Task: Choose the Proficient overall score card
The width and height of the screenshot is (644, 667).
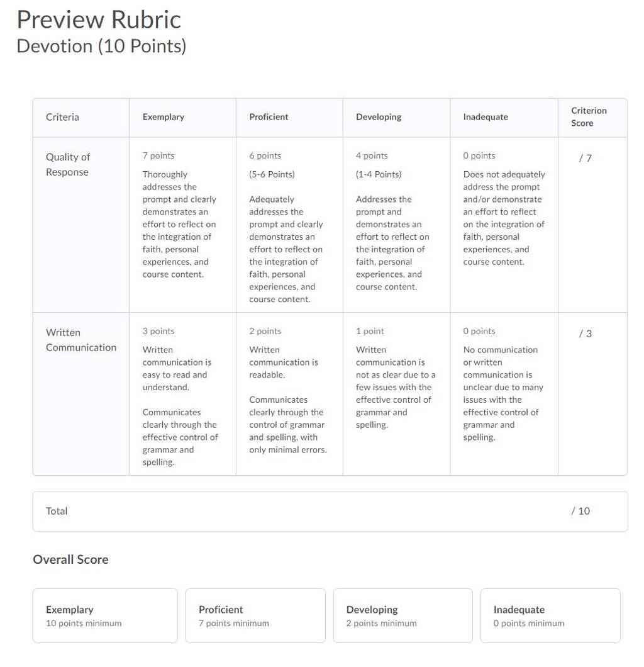Action: (255, 615)
